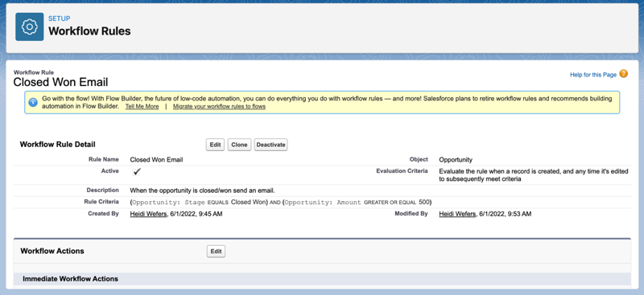The width and height of the screenshot is (644, 295).
Task: Open Migrate your workflow rules to flows
Action: click(219, 106)
